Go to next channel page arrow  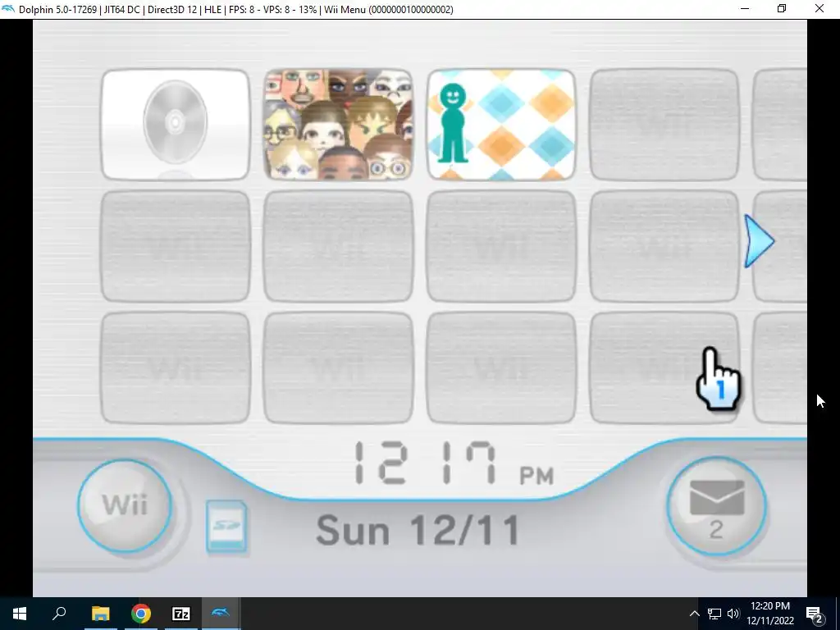click(759, 241)
